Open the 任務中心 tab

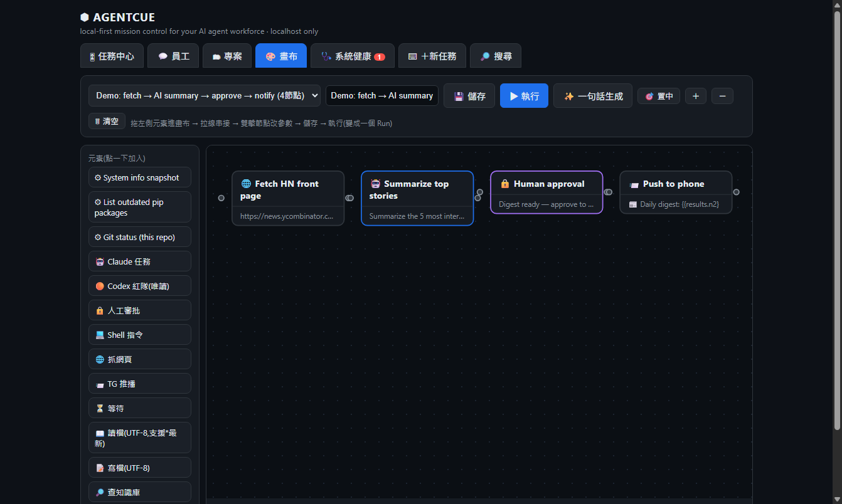(112, 56)
